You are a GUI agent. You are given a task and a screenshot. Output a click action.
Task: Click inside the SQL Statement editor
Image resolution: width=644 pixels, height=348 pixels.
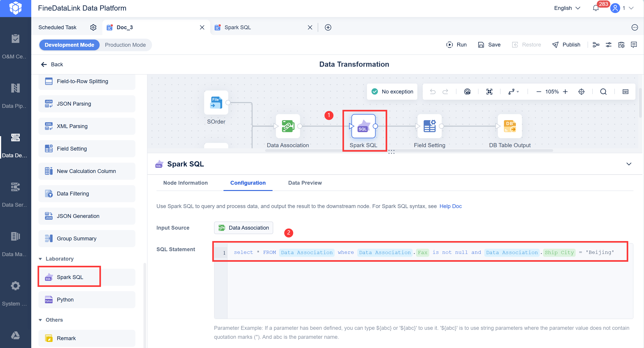425,287
